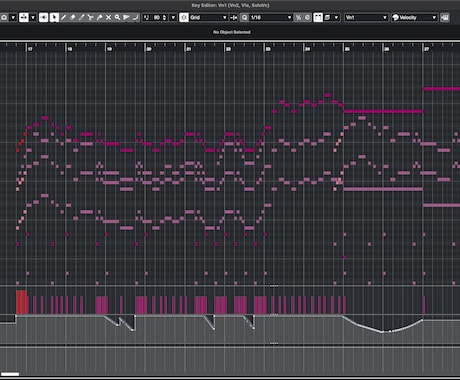460x380 pixels.
Task: Click the percent quantize icon
Action: point(299,17)
